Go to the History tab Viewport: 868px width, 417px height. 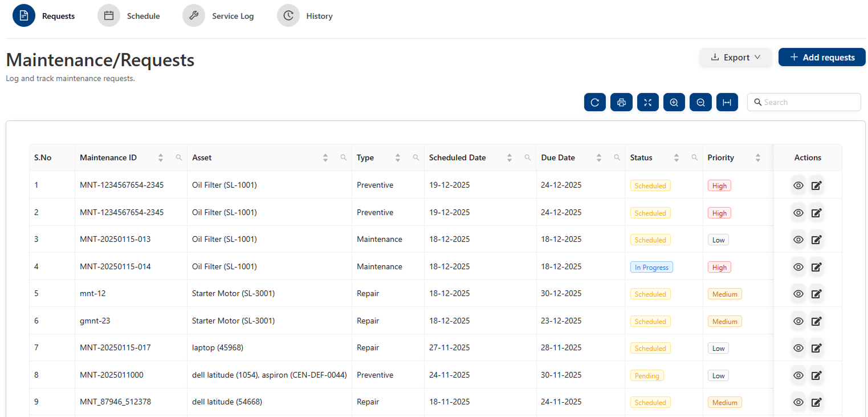tap(305, 16)
